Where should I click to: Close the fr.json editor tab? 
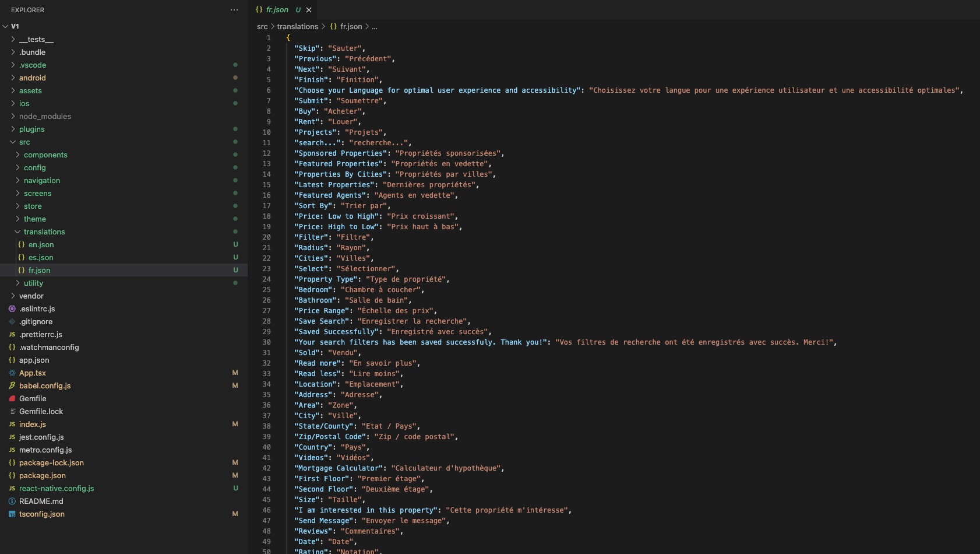309,10
